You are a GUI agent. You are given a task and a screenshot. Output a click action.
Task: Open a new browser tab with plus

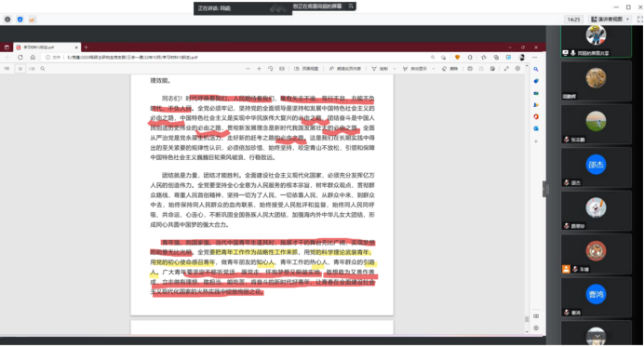click(x=86, y=47)
